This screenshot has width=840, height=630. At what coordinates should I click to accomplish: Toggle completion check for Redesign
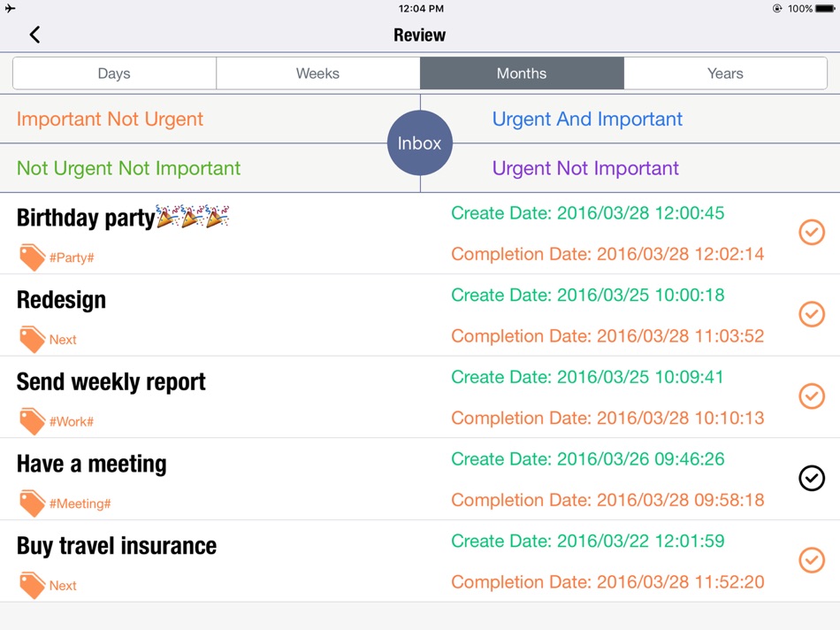coord(812,314)
